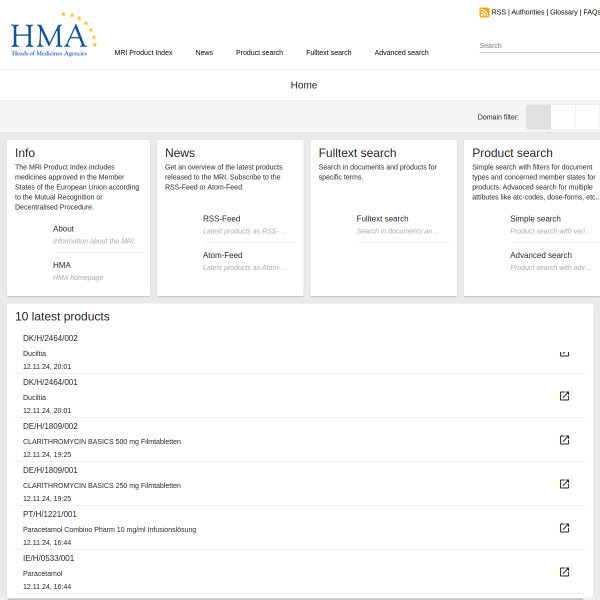The width and height of the screenshot is (600, 600).
Task: Focus the Search input field
Action: [x=540, y=46]
